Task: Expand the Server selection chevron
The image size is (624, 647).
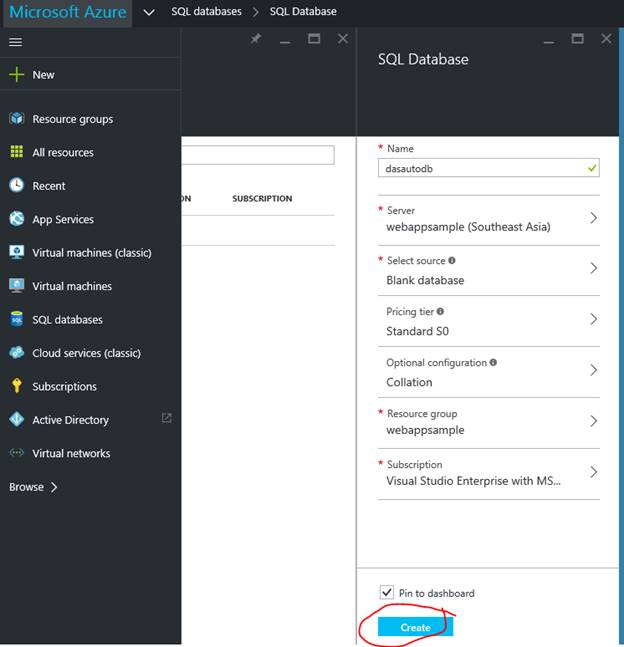Action: point(593,218)
